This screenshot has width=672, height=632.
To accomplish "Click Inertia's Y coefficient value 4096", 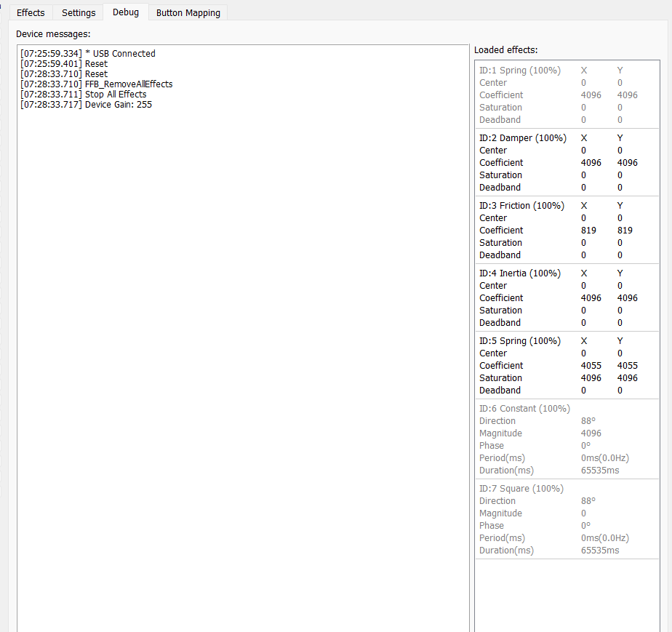I will click(x=628, y=298).
